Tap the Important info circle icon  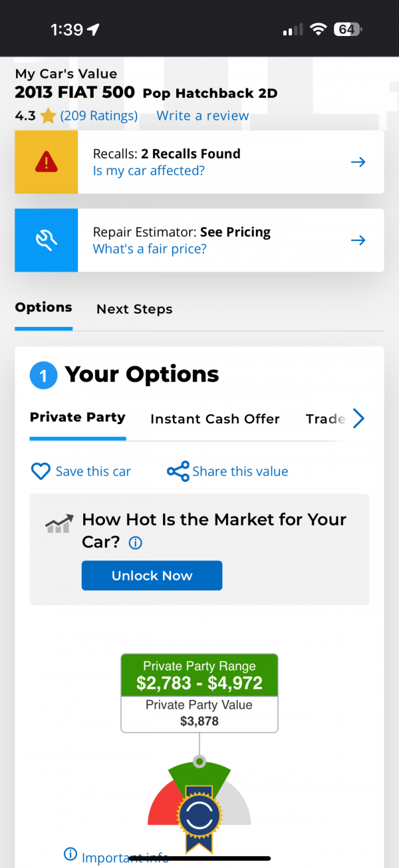click(x=70, y=854)
